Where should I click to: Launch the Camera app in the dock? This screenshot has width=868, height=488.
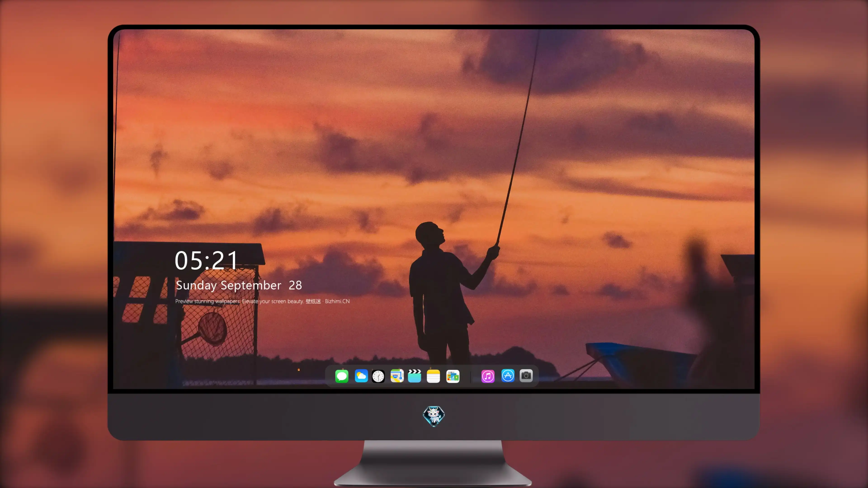tap(526, 375)
